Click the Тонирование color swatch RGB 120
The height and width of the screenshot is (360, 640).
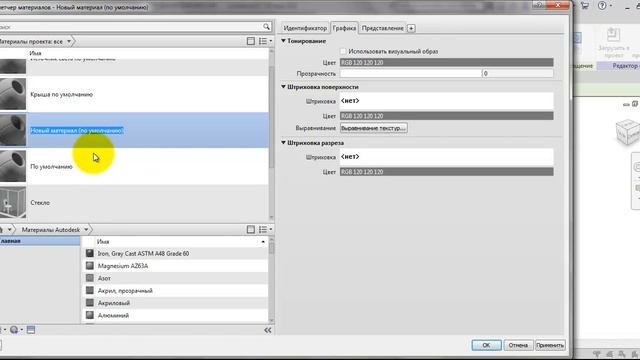(x=447, y=62)
